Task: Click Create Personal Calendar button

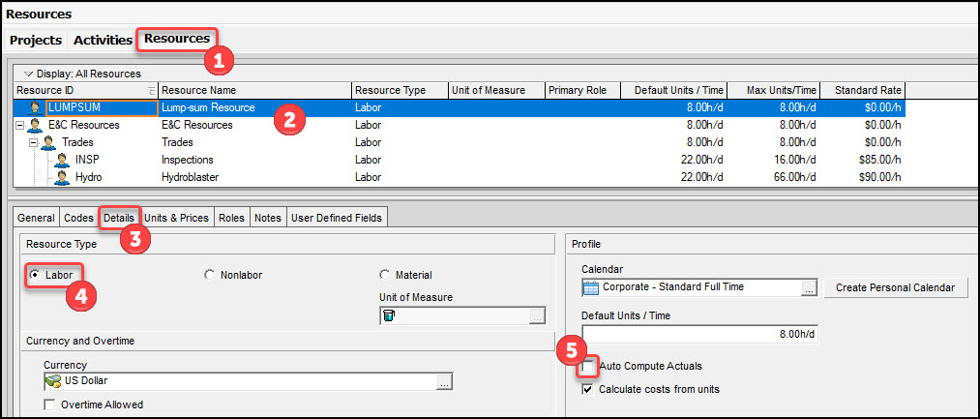Action: tap(896, 287)
